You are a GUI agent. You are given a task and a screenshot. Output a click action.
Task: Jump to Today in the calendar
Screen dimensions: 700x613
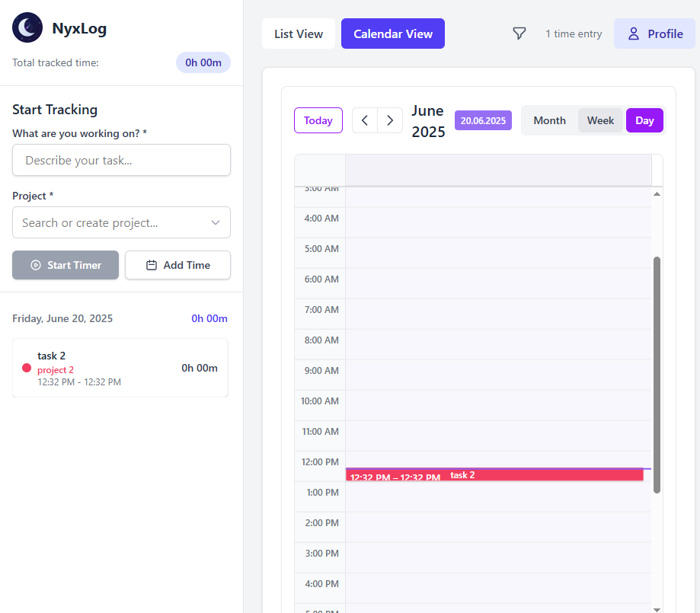[318, 120]
